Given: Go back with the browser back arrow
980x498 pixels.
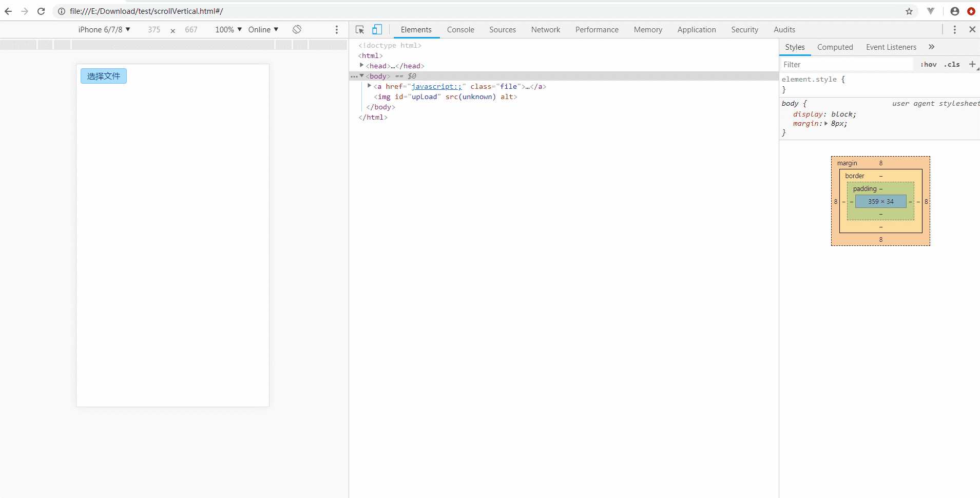Looking at the screenshot, I should (x=8, y=11).
